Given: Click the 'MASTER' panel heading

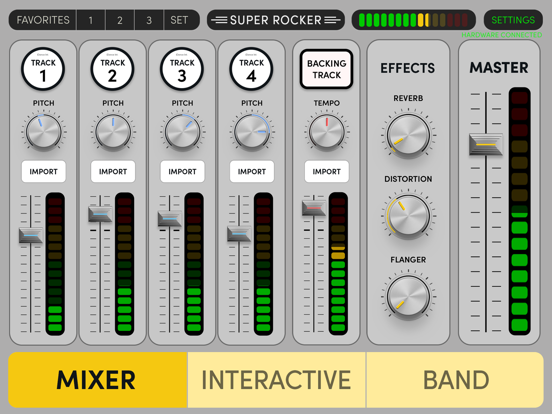Looking at the screenshot, I should coord(499,68).
